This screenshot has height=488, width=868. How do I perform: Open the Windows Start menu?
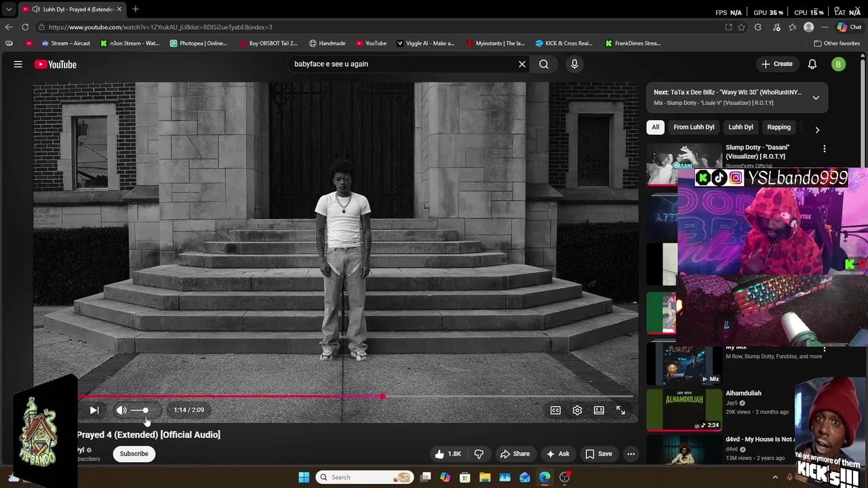[x=304, y=477]
